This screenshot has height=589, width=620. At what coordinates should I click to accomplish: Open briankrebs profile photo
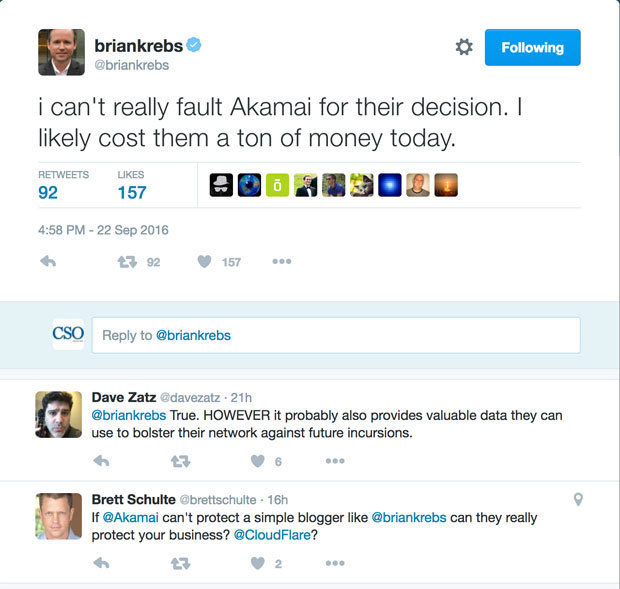pos(61,51)
